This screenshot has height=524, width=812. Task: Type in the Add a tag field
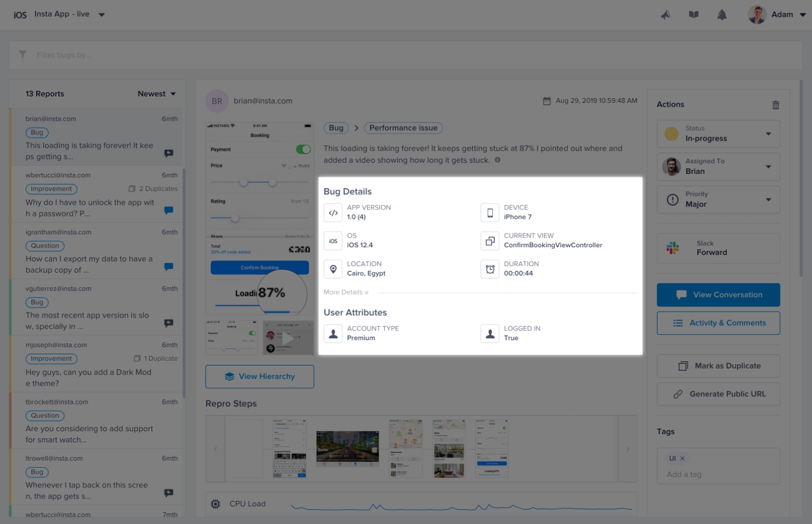(x=718, y=474)
